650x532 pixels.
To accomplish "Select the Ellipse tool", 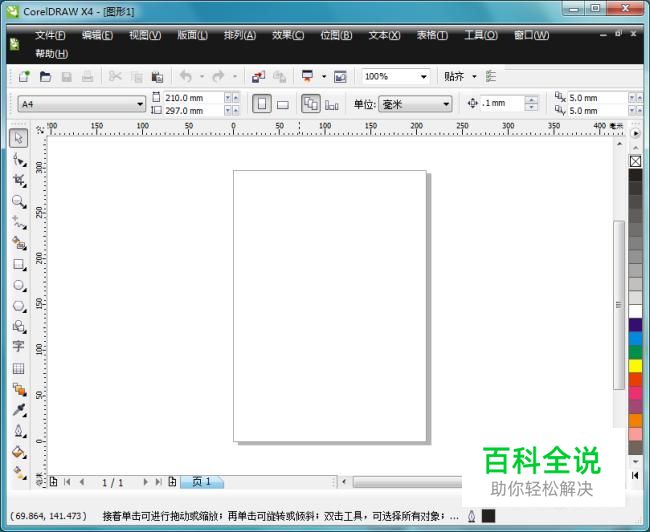I will 19,285.
